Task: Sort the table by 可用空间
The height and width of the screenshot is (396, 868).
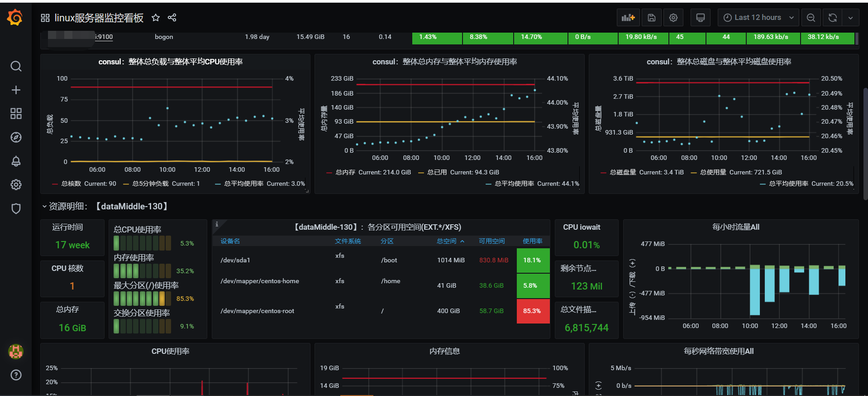Action: tap(492, 241)
